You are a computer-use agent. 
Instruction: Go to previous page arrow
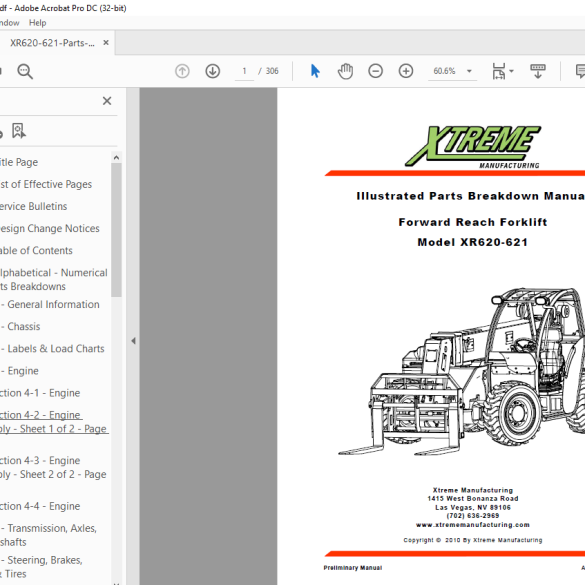(x=182, y=71)
